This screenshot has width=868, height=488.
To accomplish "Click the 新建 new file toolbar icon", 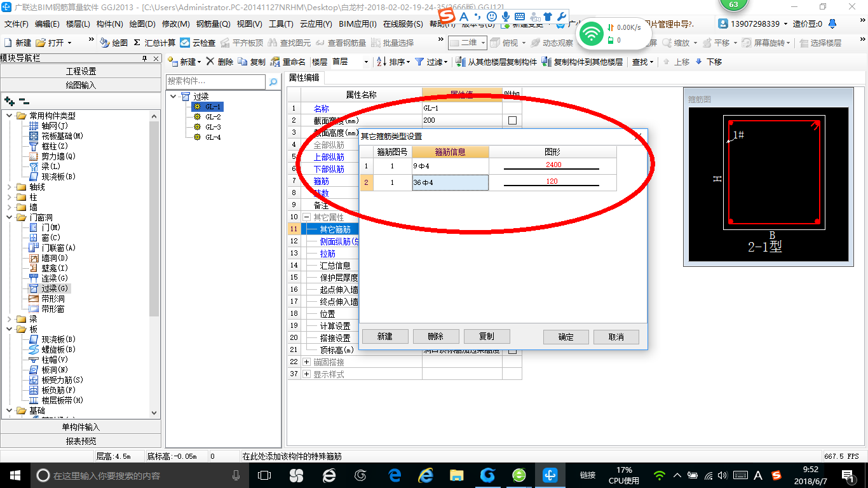I will [18, 43].
